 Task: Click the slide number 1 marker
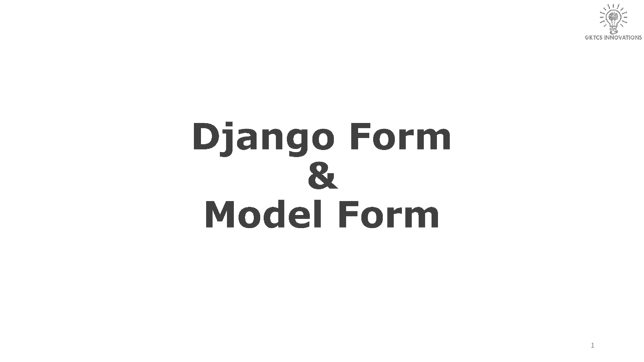click(592, 345)
